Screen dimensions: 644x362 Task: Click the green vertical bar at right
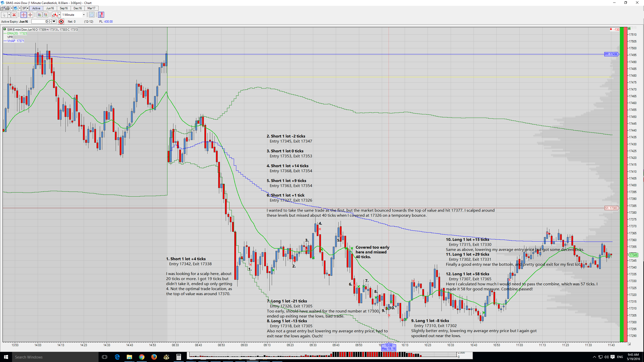[622, 185]
